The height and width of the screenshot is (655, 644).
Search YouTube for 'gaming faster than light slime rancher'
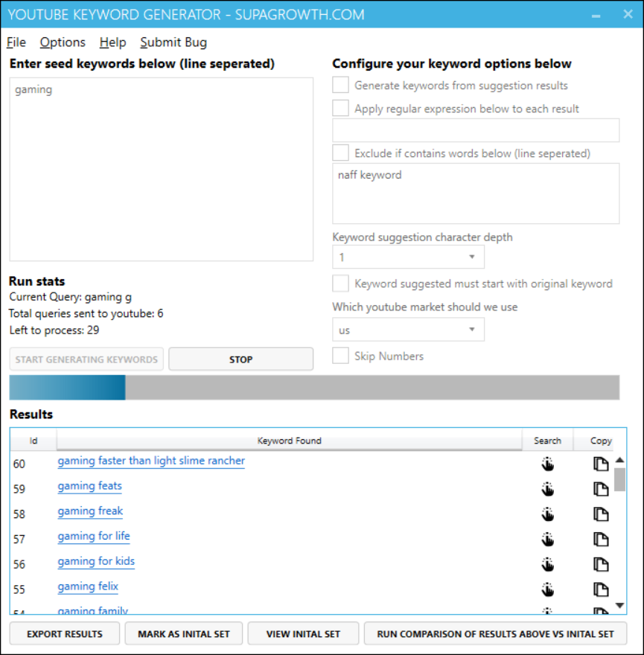point(547,464)
